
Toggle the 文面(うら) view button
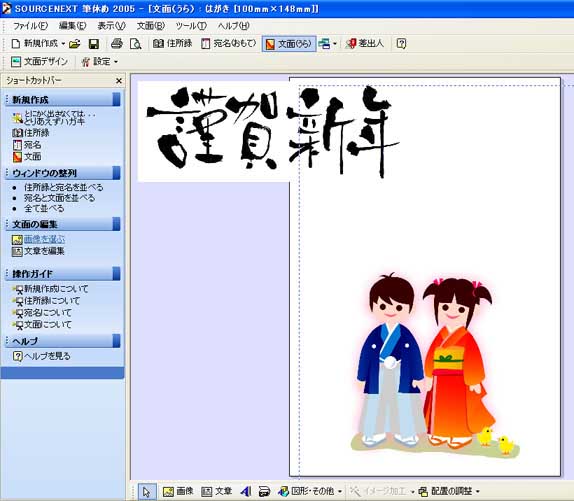(x=289, y=44)
